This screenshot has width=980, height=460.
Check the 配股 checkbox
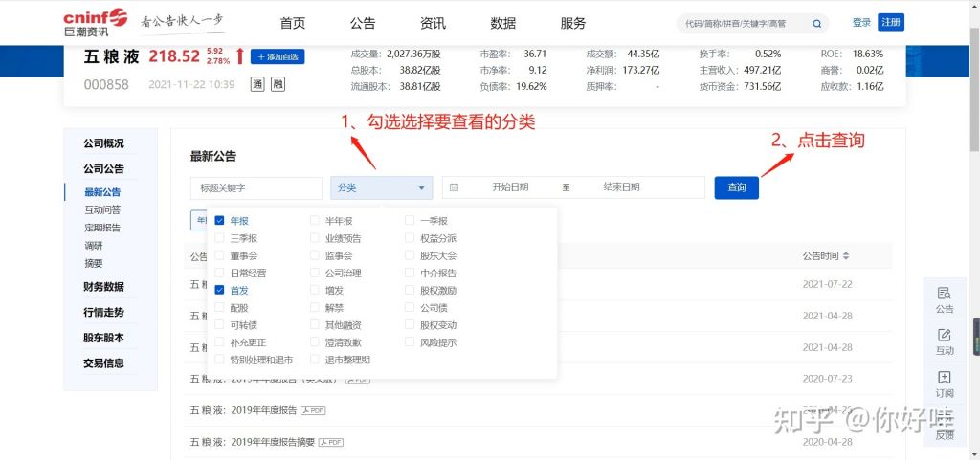pos(219,308)
